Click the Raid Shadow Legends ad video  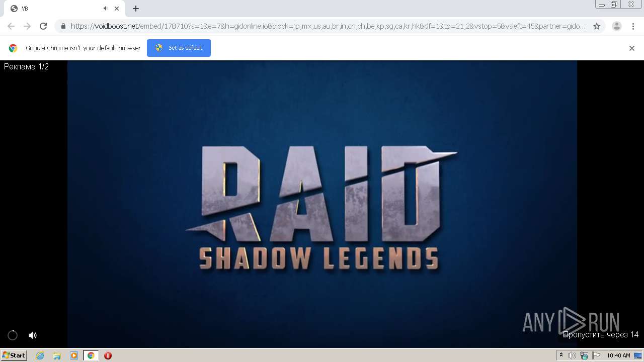pos(322,204)
